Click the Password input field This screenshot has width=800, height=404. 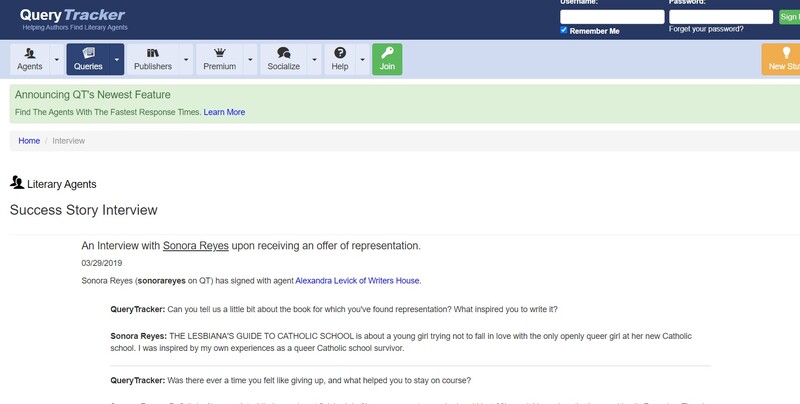coord(720,16)
